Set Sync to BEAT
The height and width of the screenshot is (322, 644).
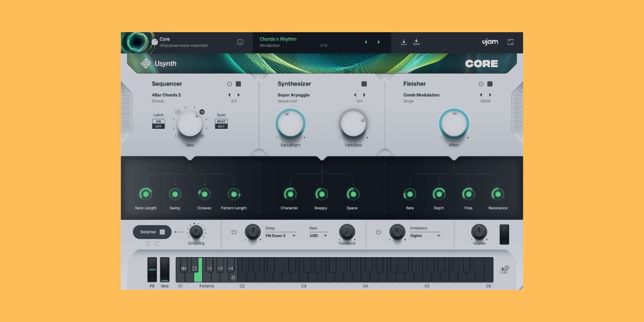tap(221, 121)
